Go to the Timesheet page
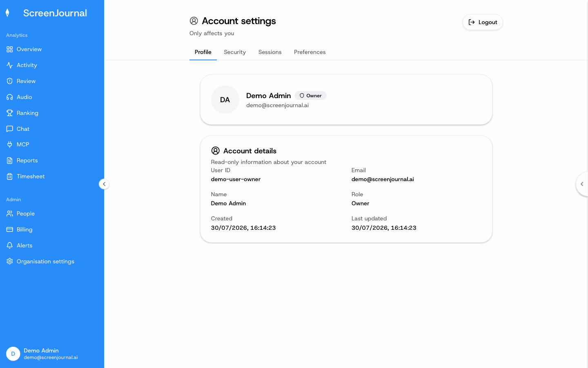Viewport: 588px width, 368px height. 52,177
